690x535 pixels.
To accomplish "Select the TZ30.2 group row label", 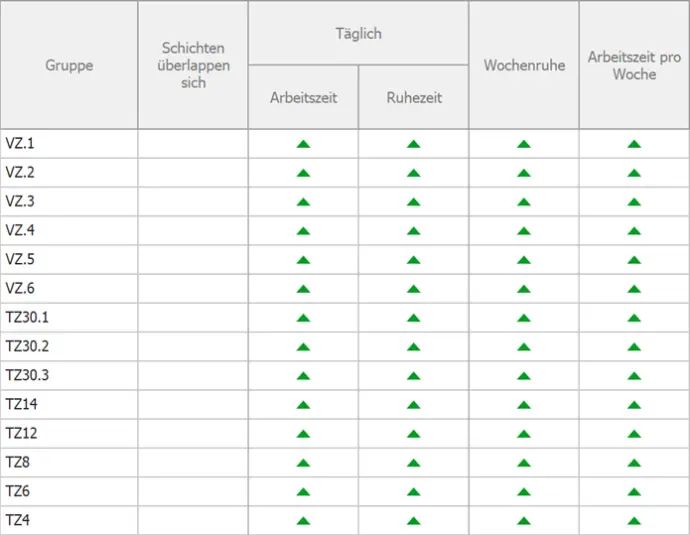I will pos(28,346).
